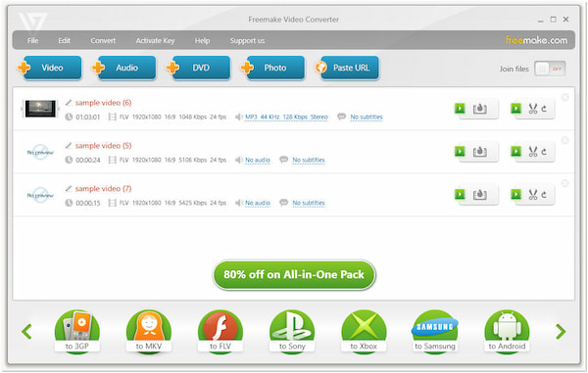Open the Help menu
This screenshot has height=373, width=588.
[x=202, y=40]
